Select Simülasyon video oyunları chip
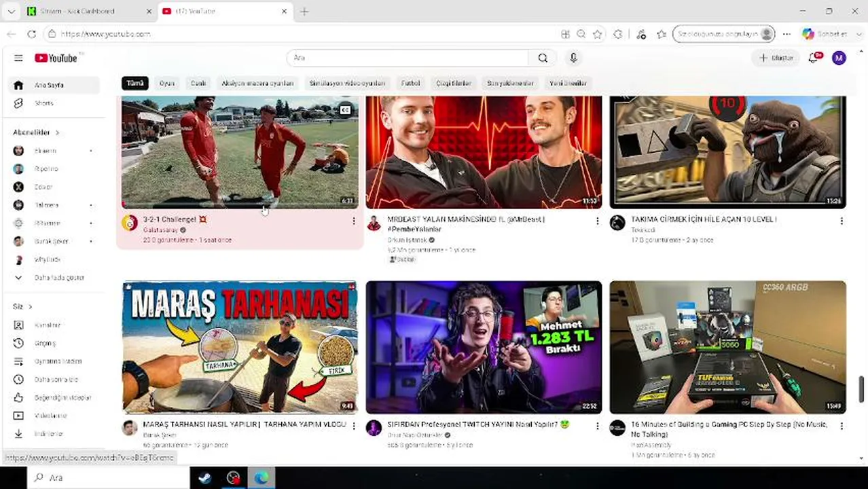 (x=347, y=83)
